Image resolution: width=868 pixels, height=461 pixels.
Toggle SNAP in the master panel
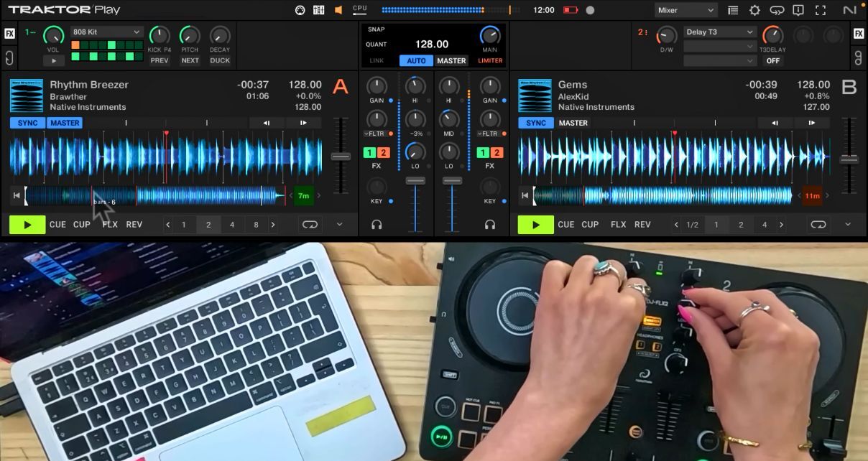coord(376,29)
